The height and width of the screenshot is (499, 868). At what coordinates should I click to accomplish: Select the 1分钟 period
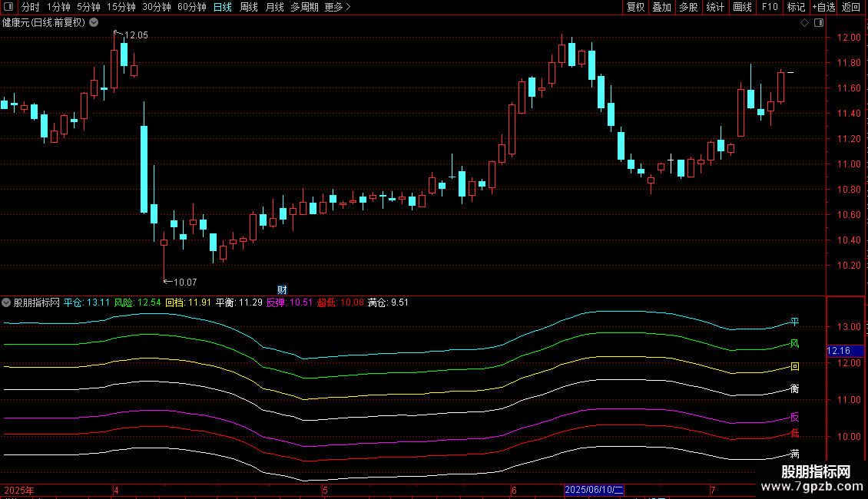tap(58, 7)
